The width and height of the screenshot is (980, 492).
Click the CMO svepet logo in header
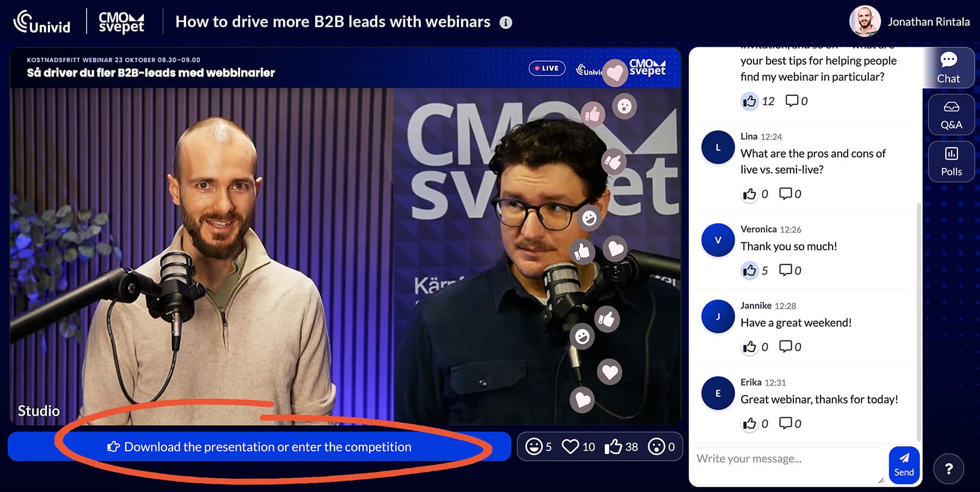[121, 22]
